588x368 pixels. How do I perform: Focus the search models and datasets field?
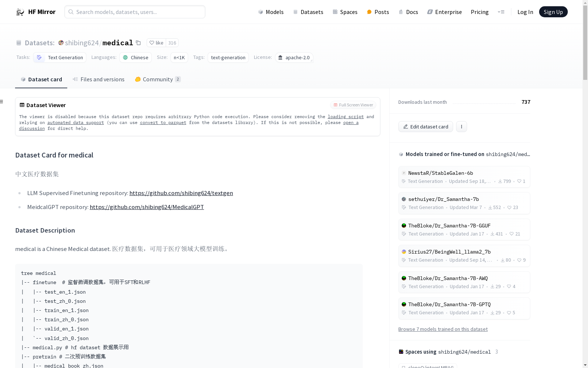[135, 12]
